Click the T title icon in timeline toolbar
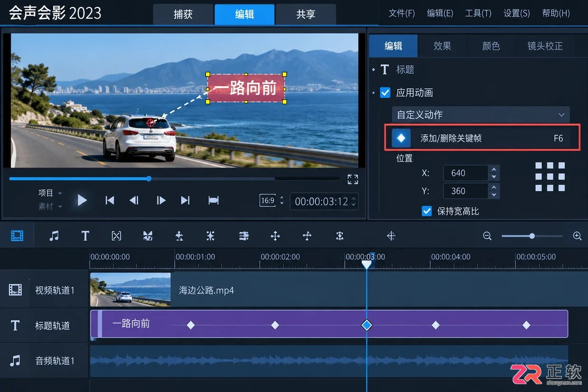The width and height of the screenshot is (588, 392). [x=85, y=236]
